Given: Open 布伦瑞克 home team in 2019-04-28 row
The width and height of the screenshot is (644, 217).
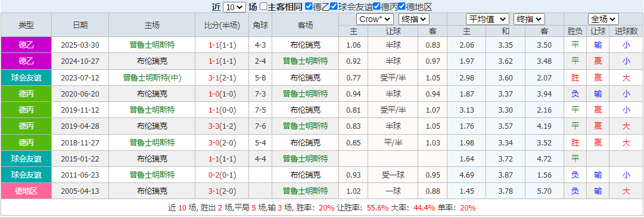Looking at the screenshot, I should (152, 126).
